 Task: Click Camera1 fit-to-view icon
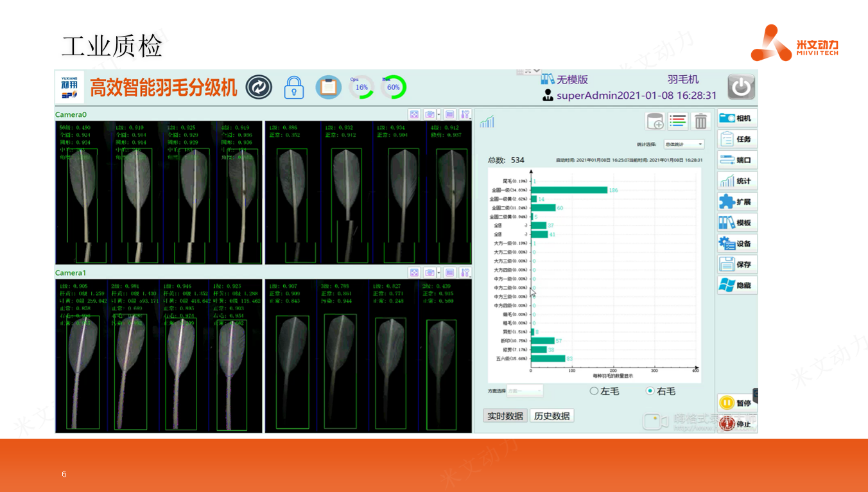(x=415, y=273)
